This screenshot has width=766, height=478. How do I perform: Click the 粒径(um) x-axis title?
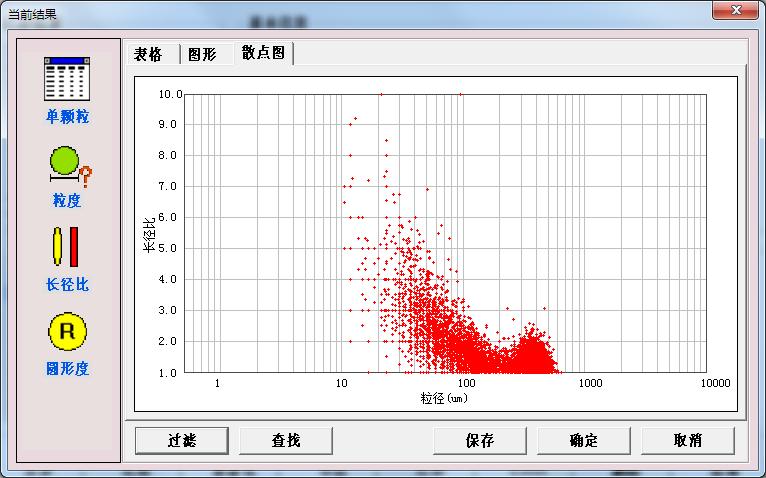444,398
